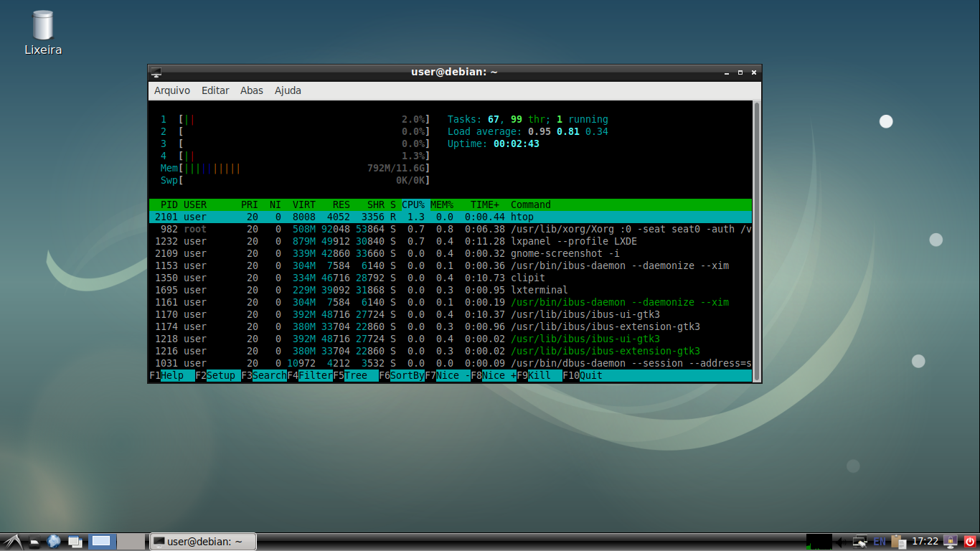Open the volume control in the system tray
The width and height of the screenshot is (980, 551).
841,541
